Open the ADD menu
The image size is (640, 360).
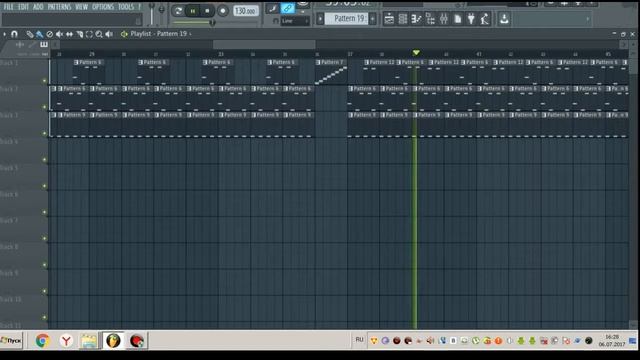coord(38,7)
